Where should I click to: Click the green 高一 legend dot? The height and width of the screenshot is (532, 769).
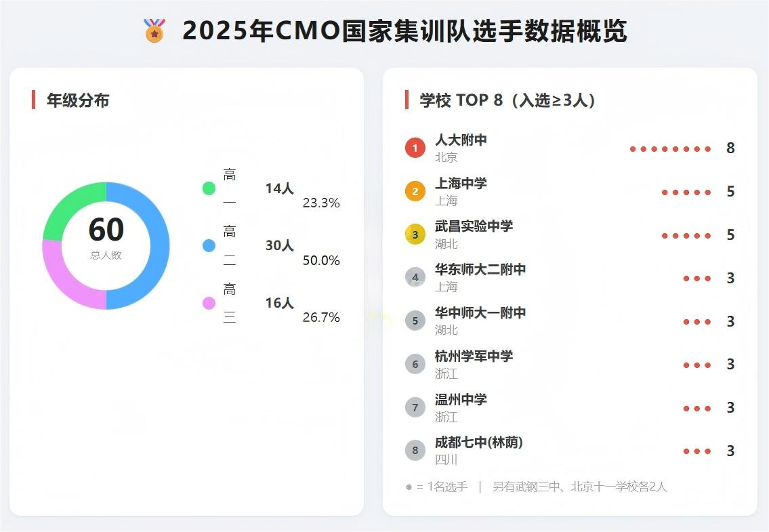(x=209, y=188)
